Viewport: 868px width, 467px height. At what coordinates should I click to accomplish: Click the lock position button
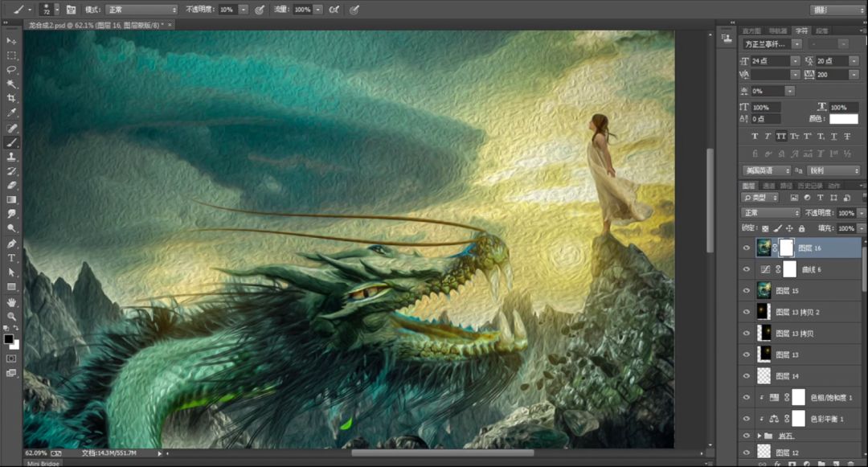pyautogui.click(x=789, y=228)
